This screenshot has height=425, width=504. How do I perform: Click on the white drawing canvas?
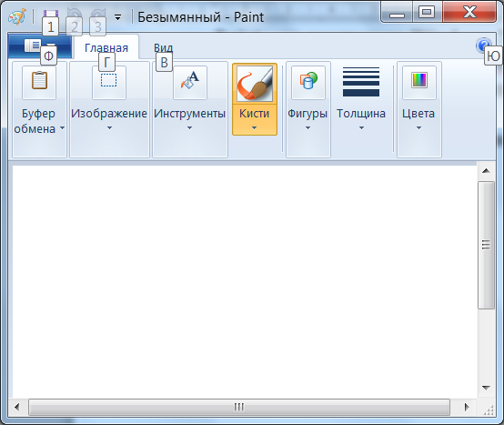(x=245, y=281)
